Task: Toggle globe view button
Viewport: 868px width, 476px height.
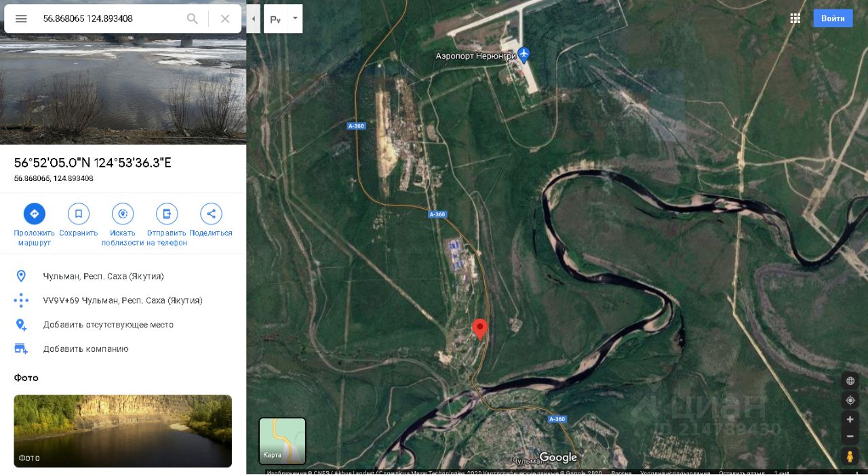Action: tap(850, 381)
